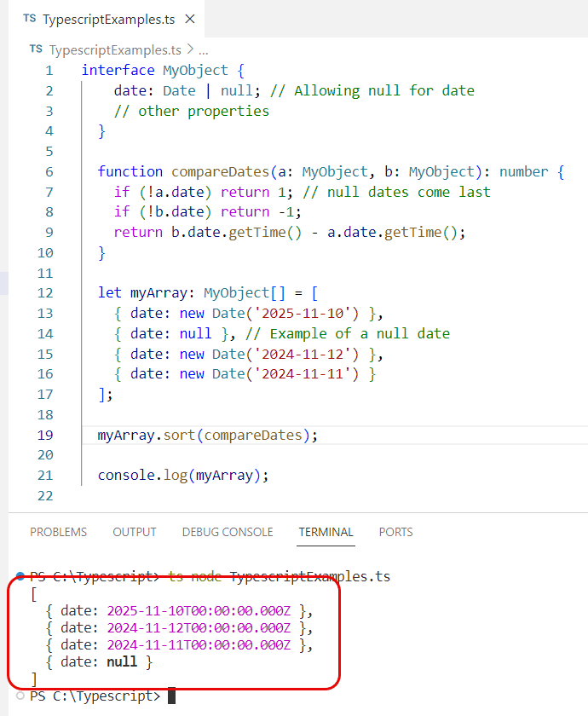Click the 'myArray' variable on line 12
The height and width of the screenshot is (716, 588).
pyautogui.click(x=159, y=293)
